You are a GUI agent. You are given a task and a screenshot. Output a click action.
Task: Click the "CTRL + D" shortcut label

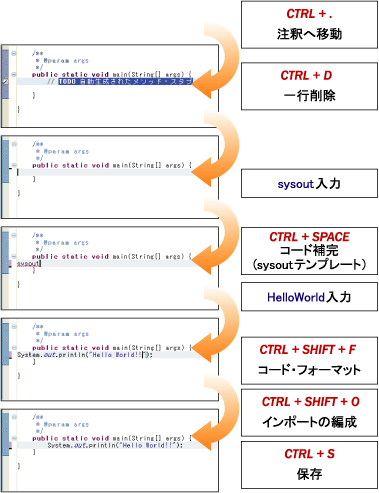point(306,76)
